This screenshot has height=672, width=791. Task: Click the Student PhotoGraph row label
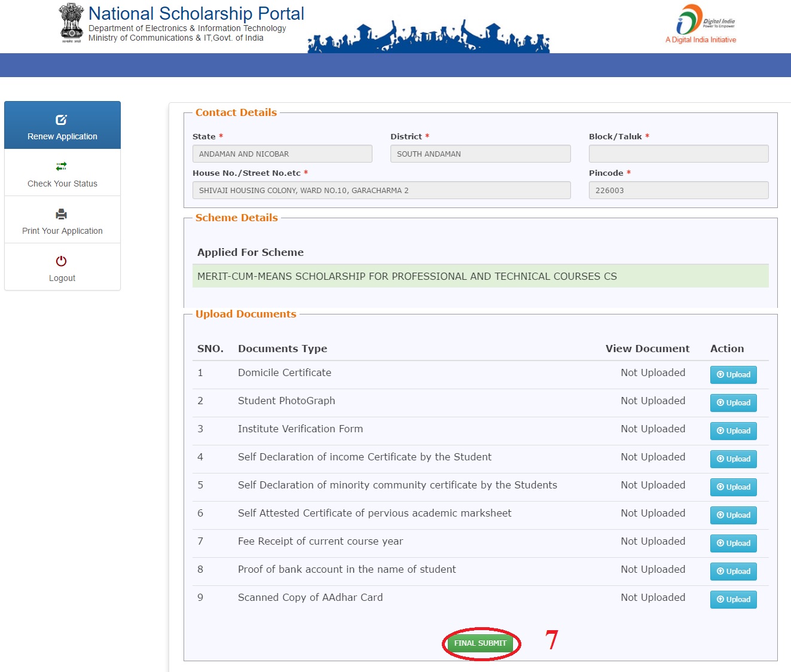tap(286, 401)
